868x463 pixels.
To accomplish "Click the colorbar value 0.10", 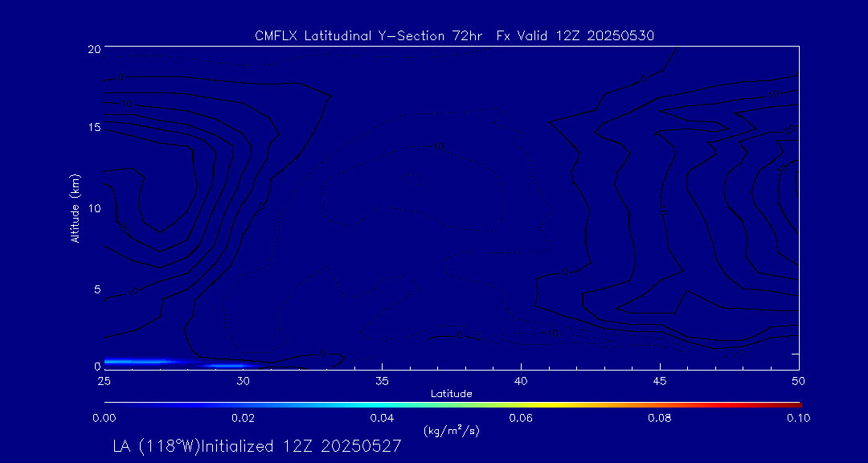I will pyautogui.click(x=799, y=418).
